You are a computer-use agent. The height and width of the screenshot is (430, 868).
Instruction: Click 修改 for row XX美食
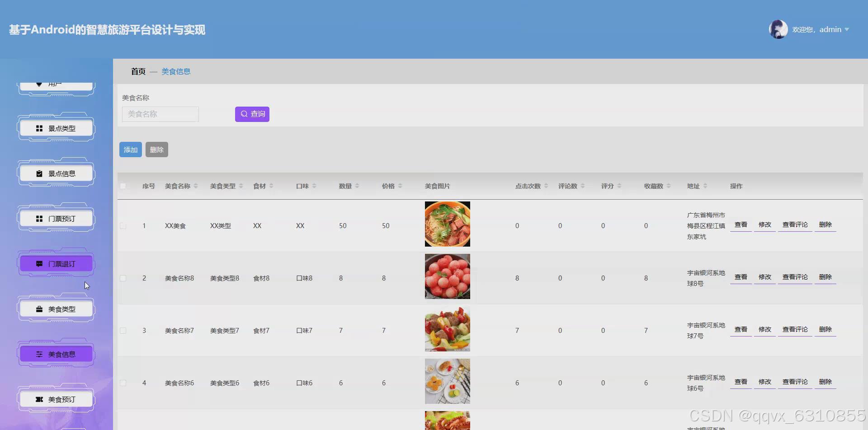coord(765,225)
